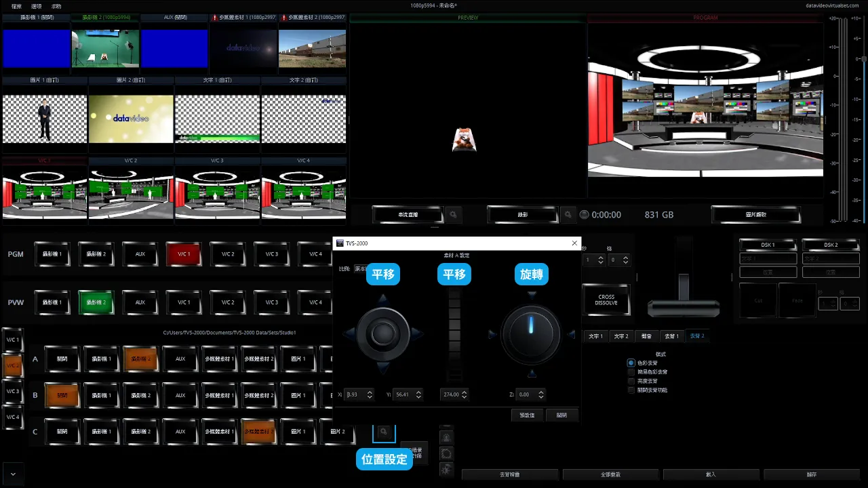Open the recording settings magnifier icon
The image size is (868, 488).
tap(568, 215)
